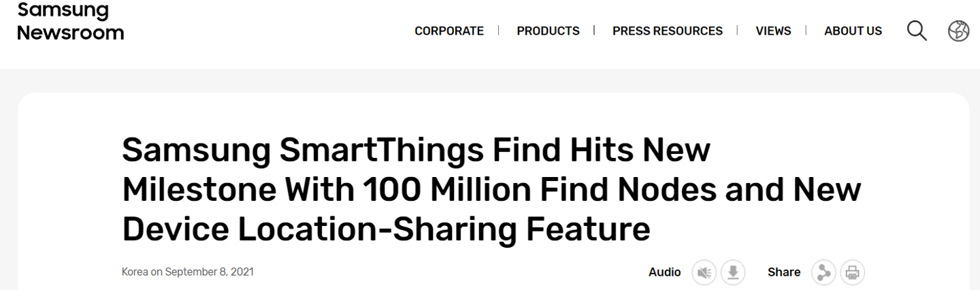This screenshot has width=980, height=290.
Task: Open the CORPORATE menu
Action: (449, 31)
